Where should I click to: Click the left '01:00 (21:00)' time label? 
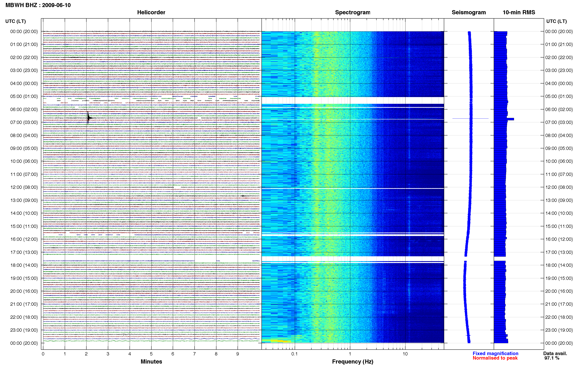click(24, 45)
